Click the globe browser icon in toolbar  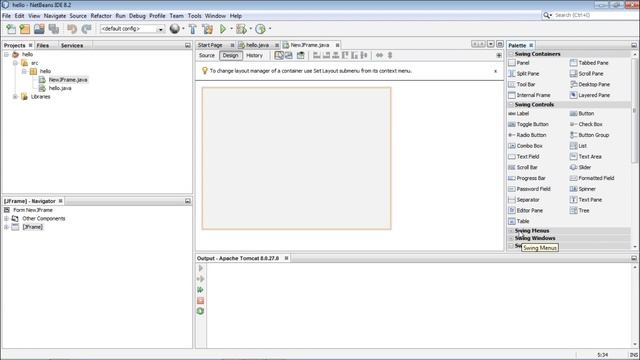pos(175,29)
